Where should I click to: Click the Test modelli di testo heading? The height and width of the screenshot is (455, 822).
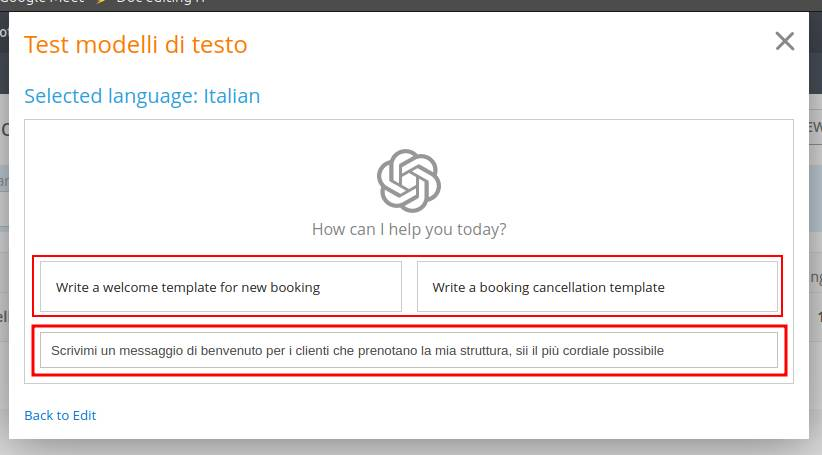click(136, 44)
